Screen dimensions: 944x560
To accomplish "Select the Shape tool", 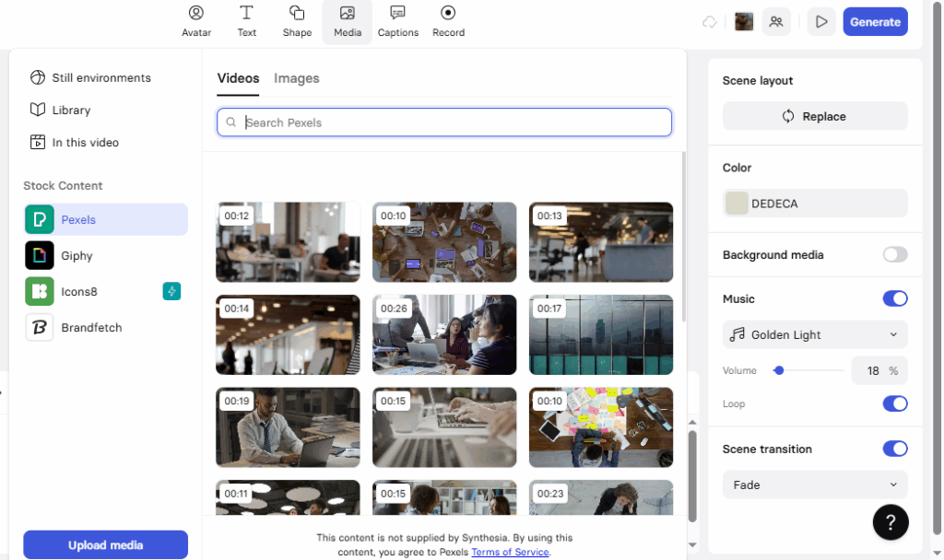I will pyautogui.click(x=297, y=20).
